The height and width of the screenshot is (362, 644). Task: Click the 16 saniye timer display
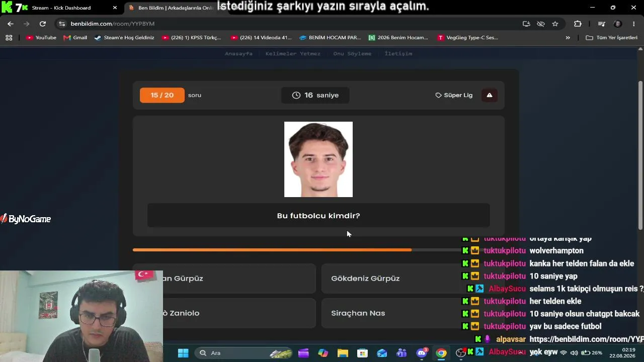[315, 95]
